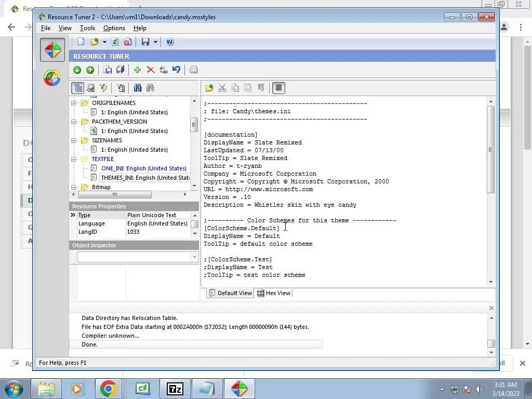Open 7-Zip from the taskbar
Viewport: 532px width, 399px height.
[x=175, y=389]
